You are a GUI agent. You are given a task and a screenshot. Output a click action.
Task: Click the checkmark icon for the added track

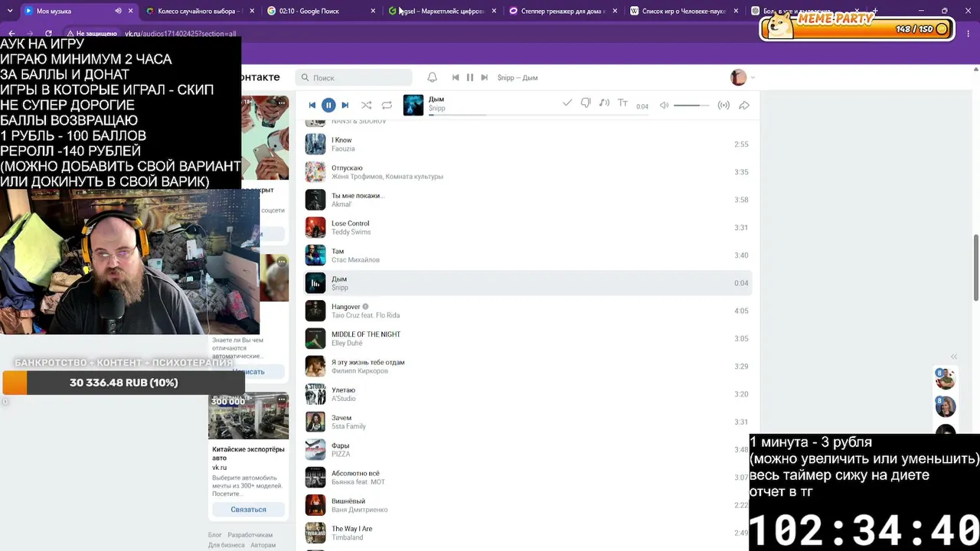[x=567, y=103]
